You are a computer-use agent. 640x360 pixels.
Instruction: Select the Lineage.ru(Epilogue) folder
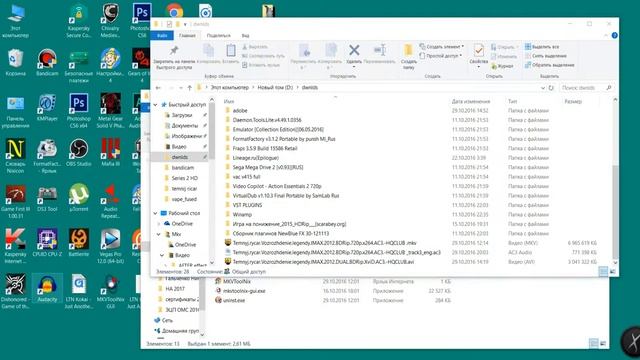(x=256, y=158)
